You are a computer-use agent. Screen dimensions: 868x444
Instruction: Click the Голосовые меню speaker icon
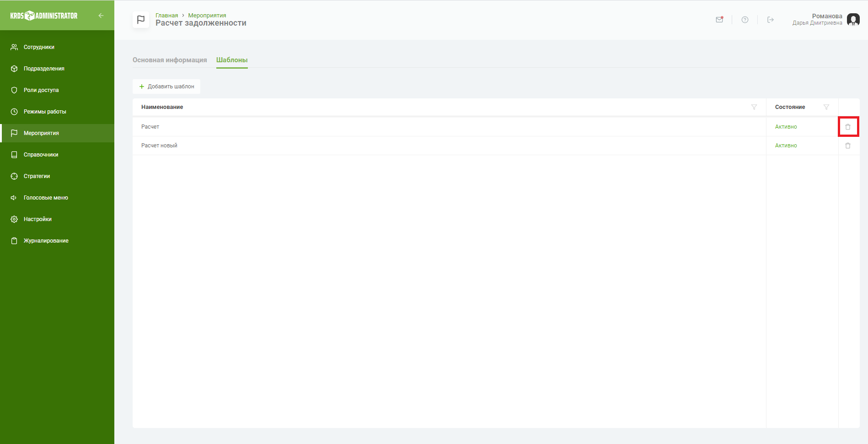14,198
